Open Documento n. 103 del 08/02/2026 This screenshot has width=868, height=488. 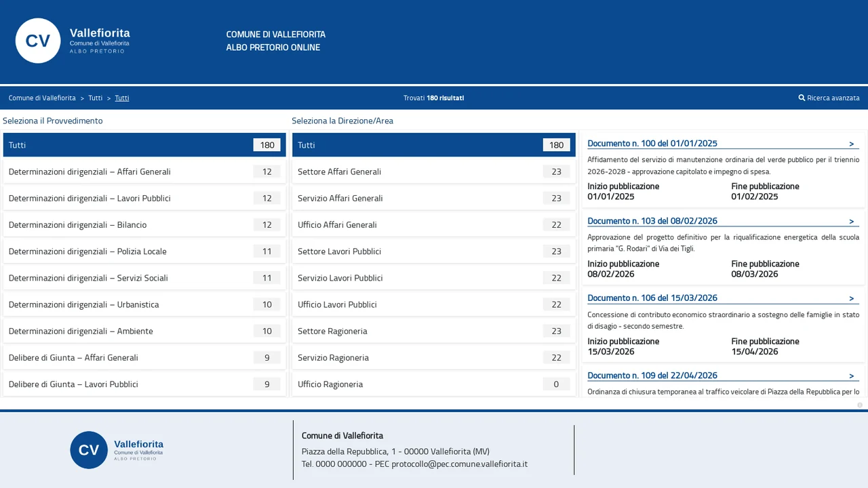[652, 221]
